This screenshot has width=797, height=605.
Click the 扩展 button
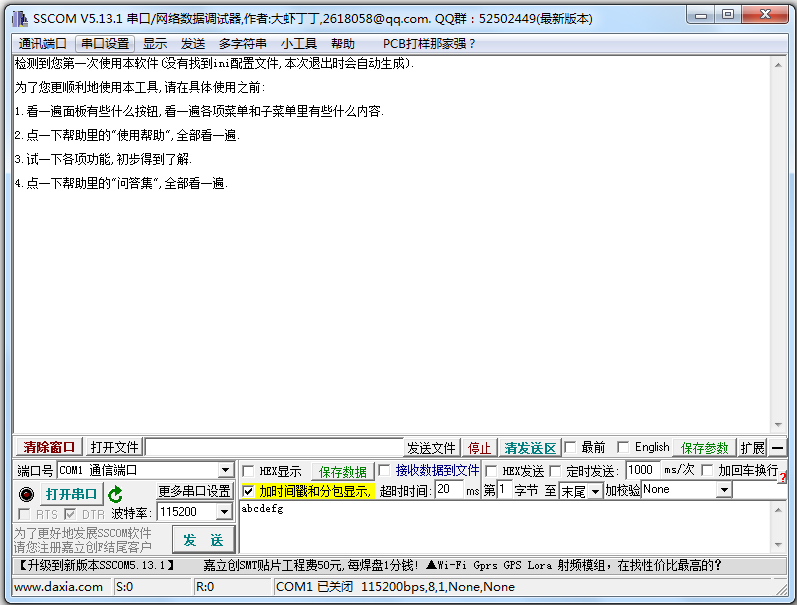pyautogui.click(x=752, y=448)
